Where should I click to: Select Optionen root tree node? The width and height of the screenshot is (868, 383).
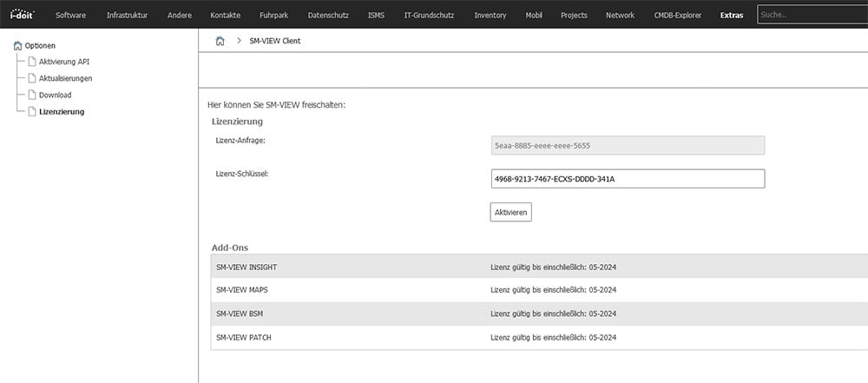click(40, 46)
